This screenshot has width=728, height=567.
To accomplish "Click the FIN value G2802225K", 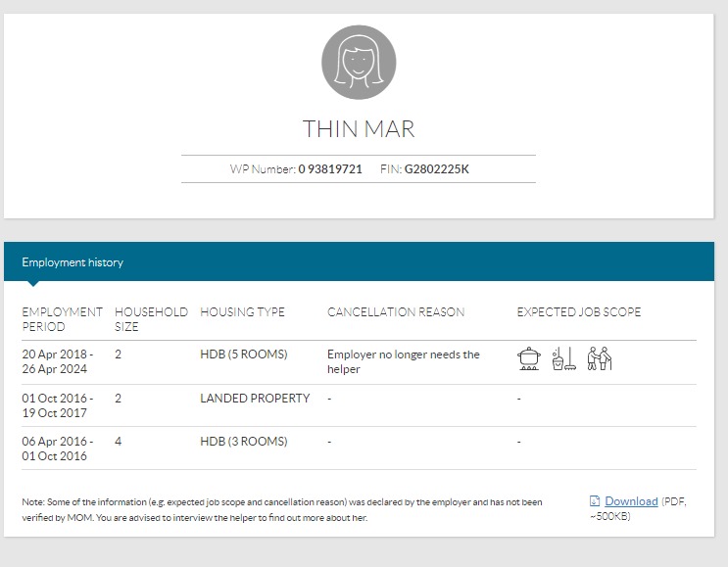I will click(437, 169).
